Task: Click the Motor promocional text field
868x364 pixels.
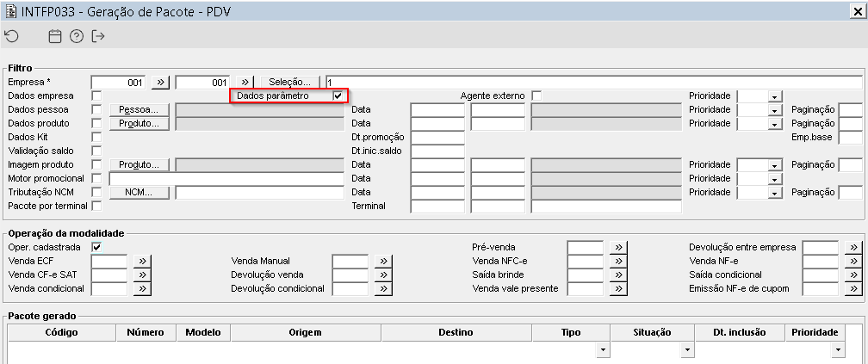Action: tap(226, 179)
